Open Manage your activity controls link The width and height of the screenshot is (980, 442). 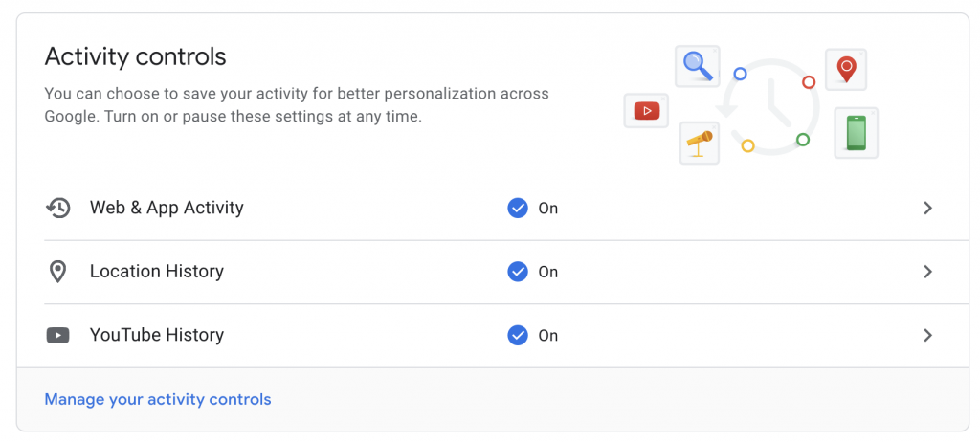(x=158, y=399)
